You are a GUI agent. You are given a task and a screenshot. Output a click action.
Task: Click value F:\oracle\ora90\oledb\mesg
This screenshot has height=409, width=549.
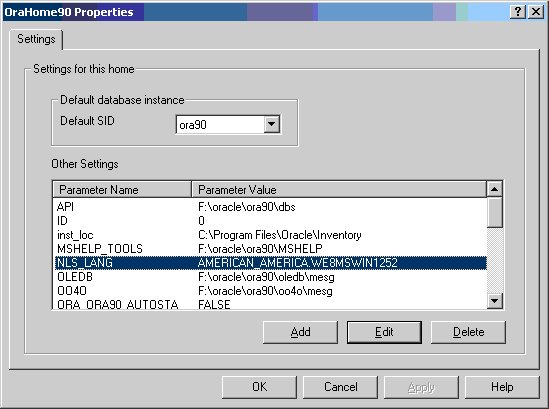266,277
